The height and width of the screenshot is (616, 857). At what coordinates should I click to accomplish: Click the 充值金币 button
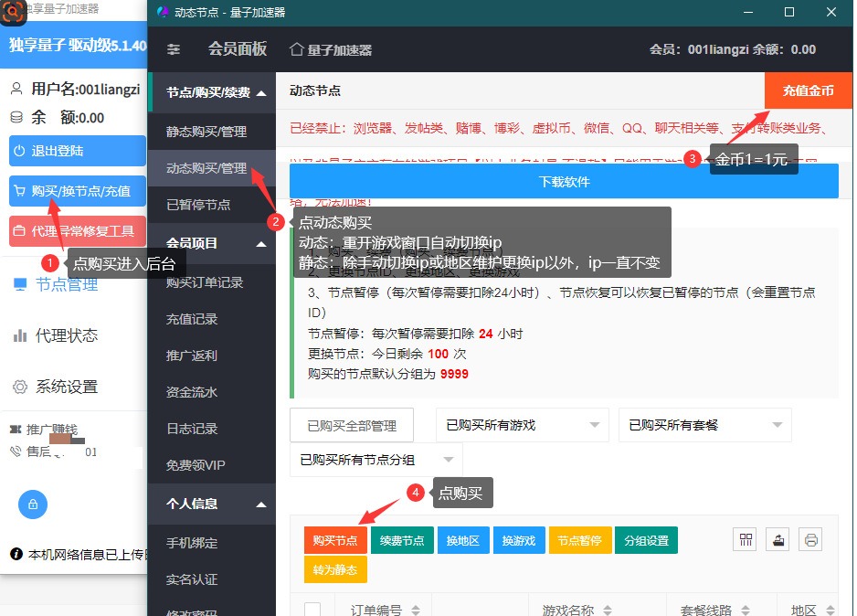point(808,90)
